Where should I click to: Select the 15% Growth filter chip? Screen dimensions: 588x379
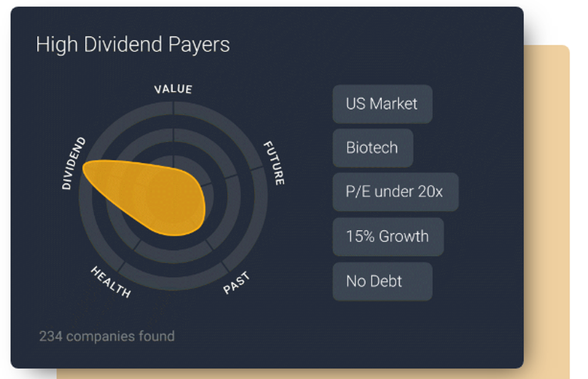(388, 237)
